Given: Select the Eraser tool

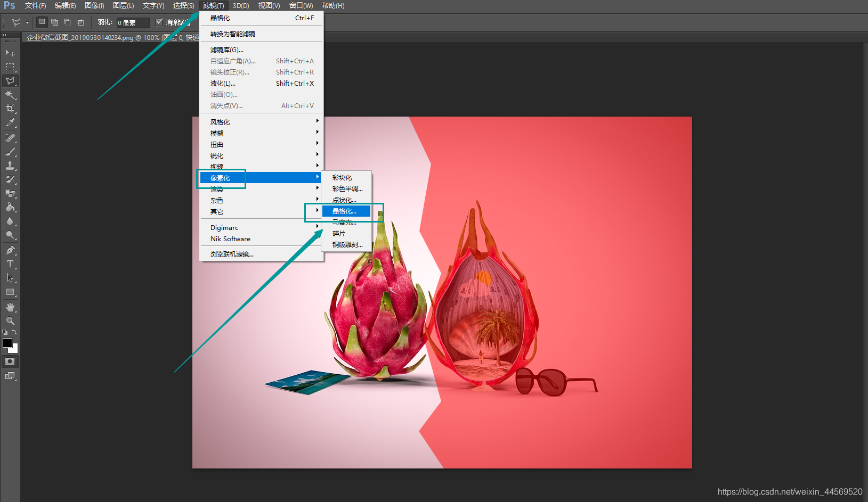Looking at the screenshot, I should coord(10,193).
